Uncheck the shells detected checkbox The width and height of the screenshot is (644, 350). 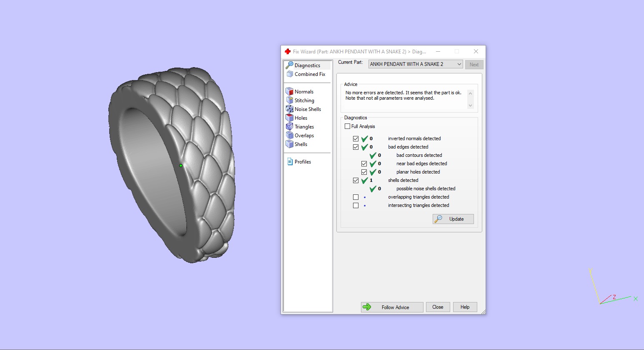tap(356, 180)
